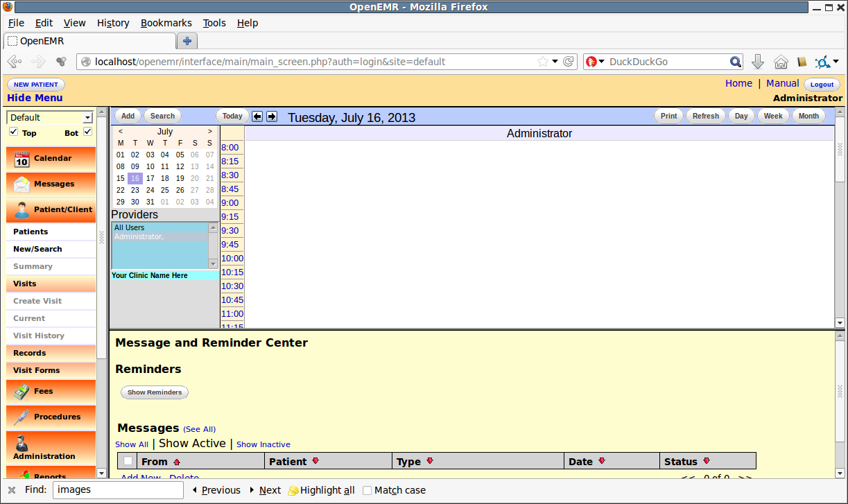Open the Bookmarks menu
The image size is (848, 504).
click(x=166, y=23)
